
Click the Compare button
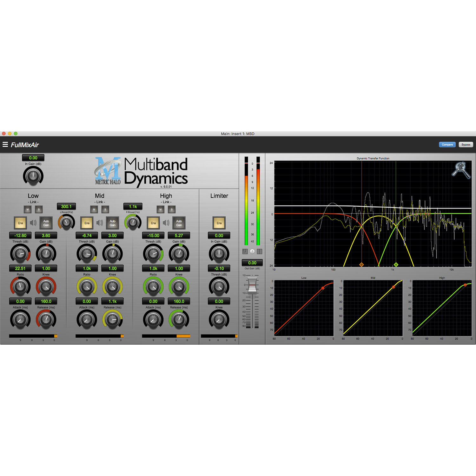(447, 144)
